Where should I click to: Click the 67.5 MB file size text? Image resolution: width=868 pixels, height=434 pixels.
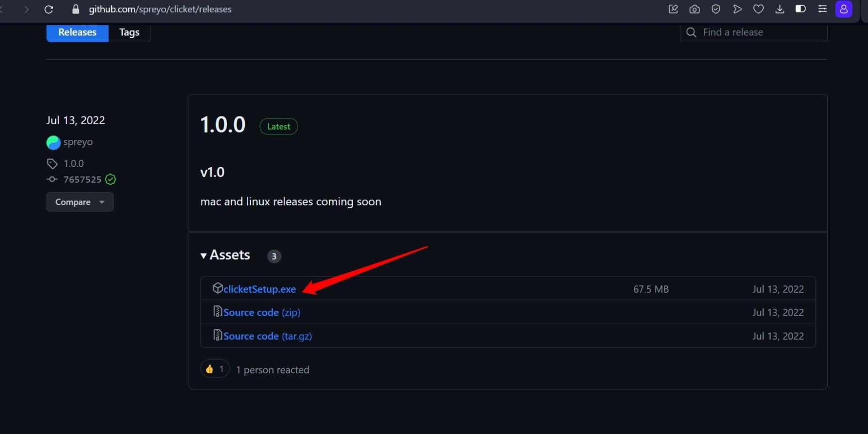(651, 289)
